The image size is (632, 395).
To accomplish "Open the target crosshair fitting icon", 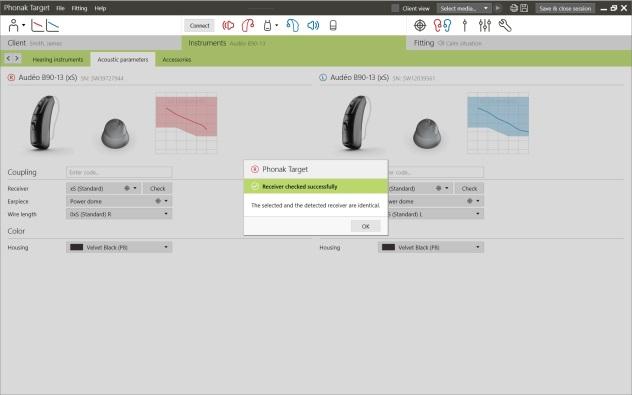I will tap(420, 25).
